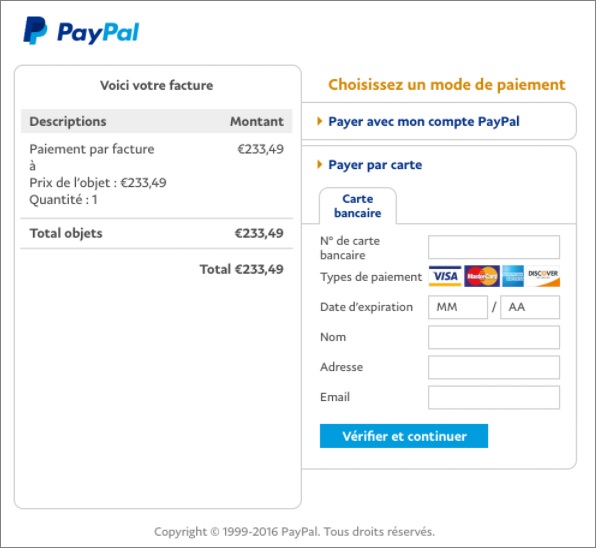Viewport: 596px width, 548px height.
Task: Select the Discover card icon
Action: point(543,276)
